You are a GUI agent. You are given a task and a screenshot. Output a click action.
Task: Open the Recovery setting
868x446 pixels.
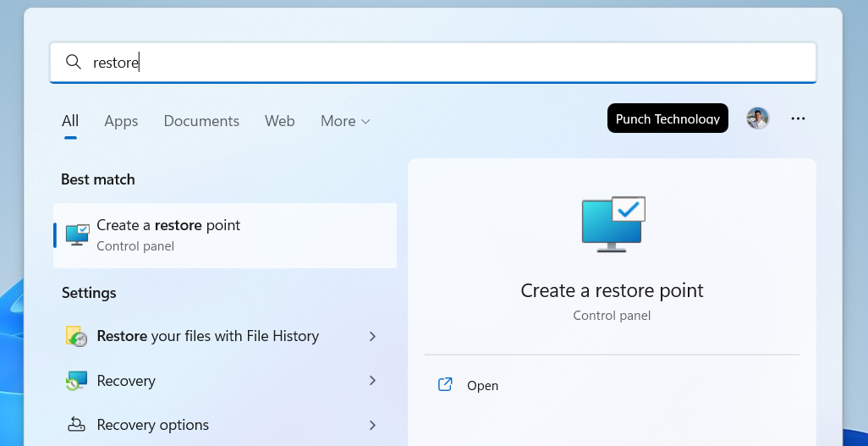tap(220, 381)
